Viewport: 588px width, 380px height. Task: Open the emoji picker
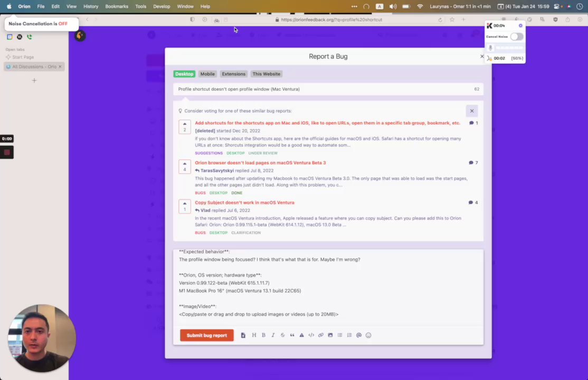(x=368, y=335)
